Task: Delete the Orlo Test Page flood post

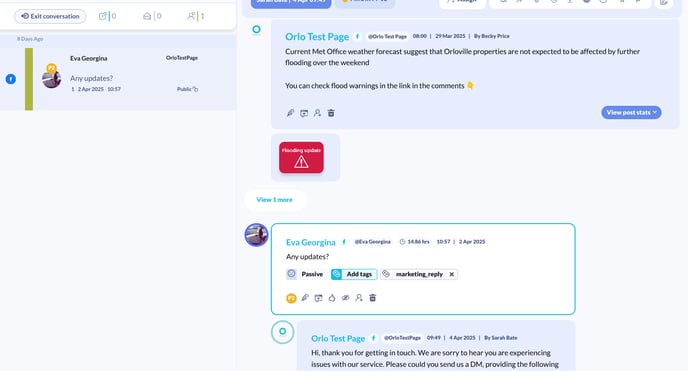Action: [x=331, y=113]
